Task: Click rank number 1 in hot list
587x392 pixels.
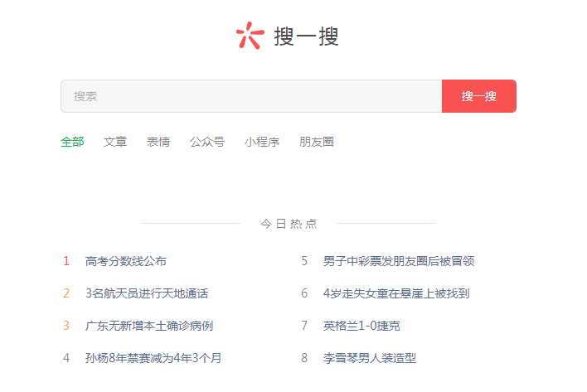Action: [66, 261]
